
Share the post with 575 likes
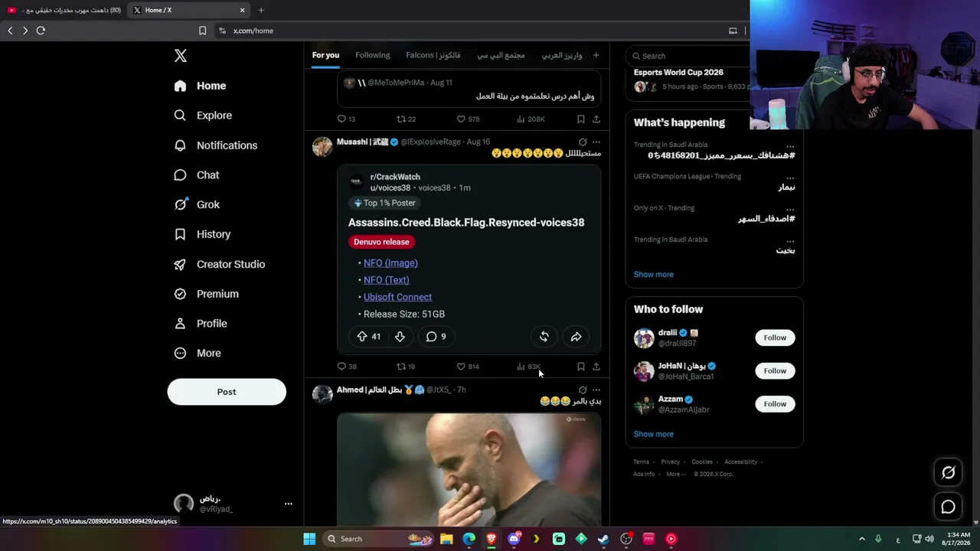[596, 119]
